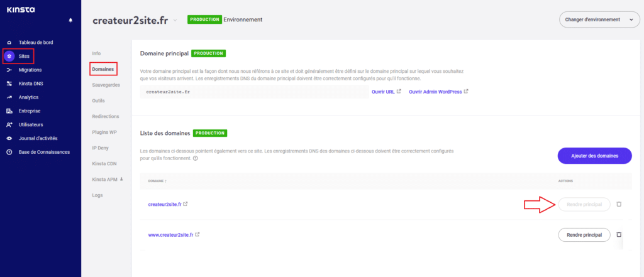The image size is (644, 277).
Task: Sort by the DOMAINE column header
Action: [x=157, y=181]
